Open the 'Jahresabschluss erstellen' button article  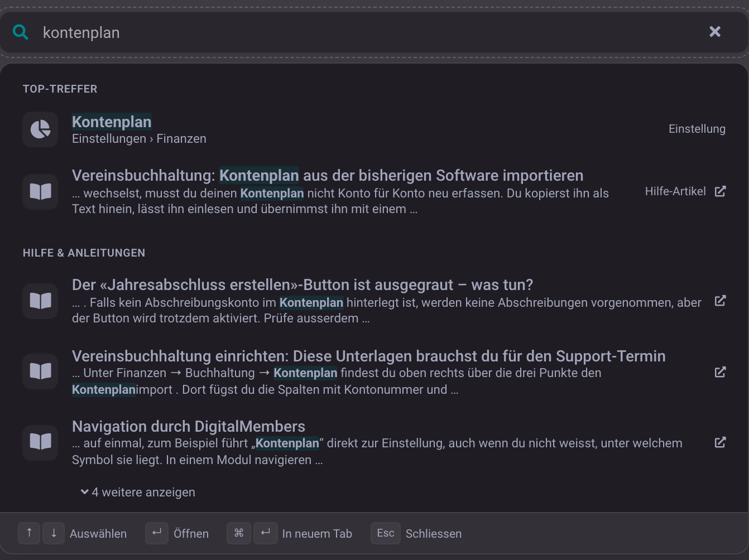(303, 285)
